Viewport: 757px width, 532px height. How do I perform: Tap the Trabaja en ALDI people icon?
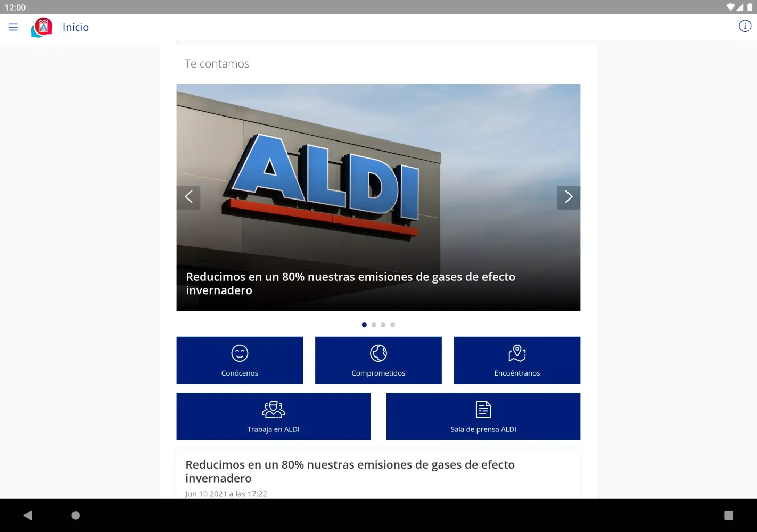(273, 409)
